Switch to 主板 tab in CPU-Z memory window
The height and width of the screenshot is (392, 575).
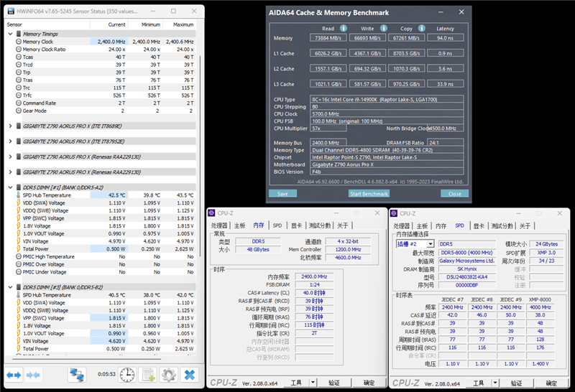click(240, 225)
